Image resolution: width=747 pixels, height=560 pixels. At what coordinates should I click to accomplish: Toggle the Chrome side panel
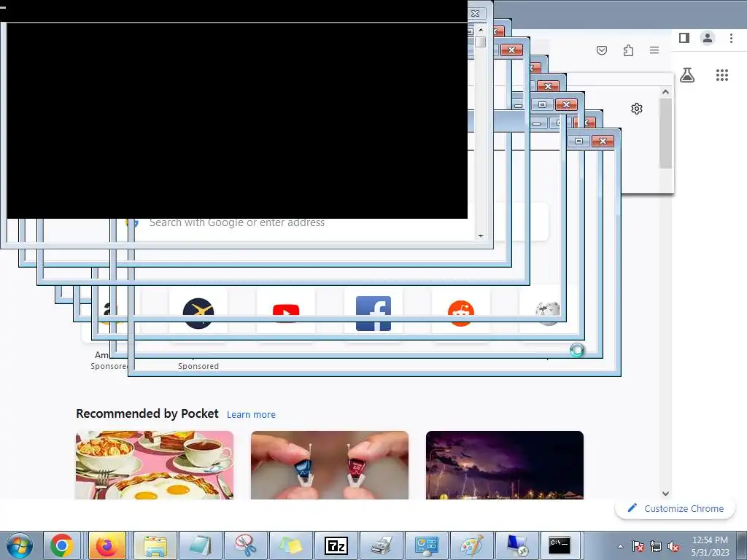[684, 38]
